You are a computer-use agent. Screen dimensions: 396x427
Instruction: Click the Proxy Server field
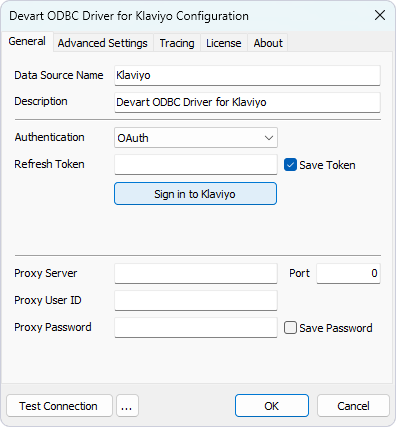pos(196,273)
